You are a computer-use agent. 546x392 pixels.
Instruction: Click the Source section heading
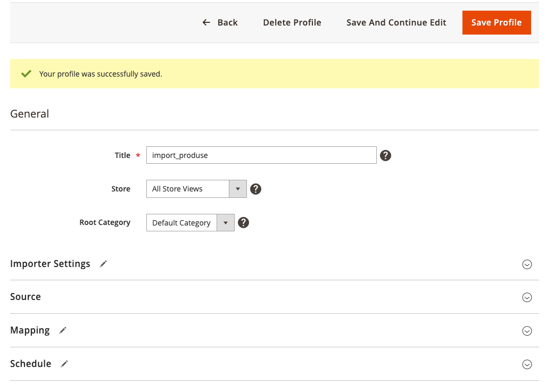click(26, 297)
